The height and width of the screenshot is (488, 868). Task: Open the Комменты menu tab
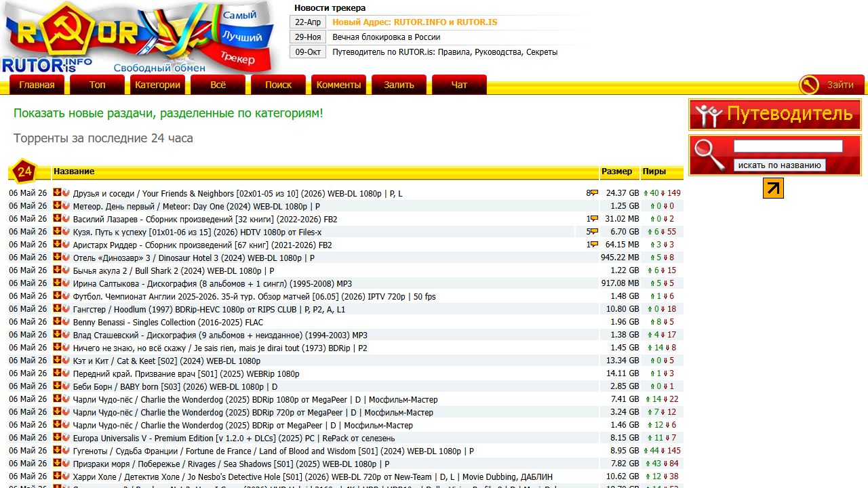[x=338, y=85]
